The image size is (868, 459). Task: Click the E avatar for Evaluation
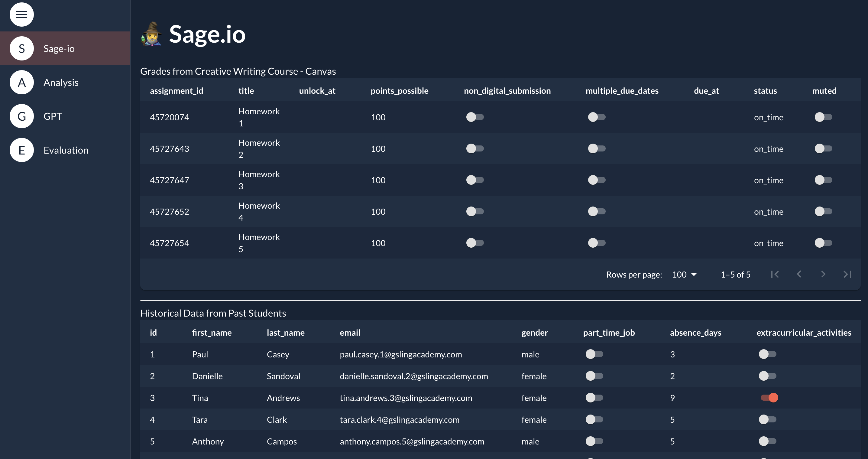click(21, 150)
